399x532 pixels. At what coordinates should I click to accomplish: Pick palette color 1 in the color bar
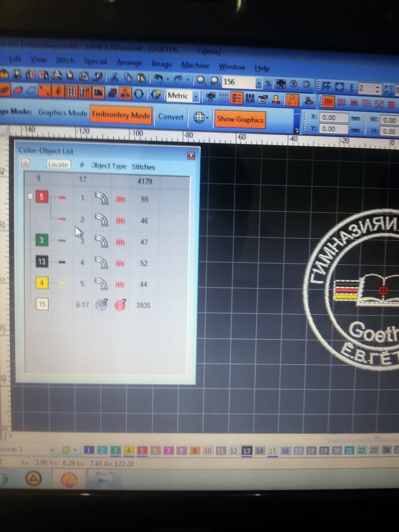point(89,450)
